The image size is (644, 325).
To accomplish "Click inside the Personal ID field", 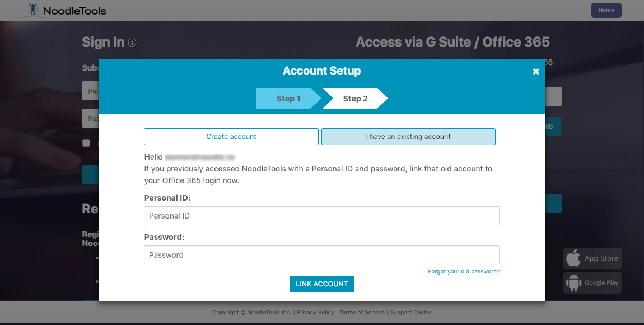I will pos(321,216).
